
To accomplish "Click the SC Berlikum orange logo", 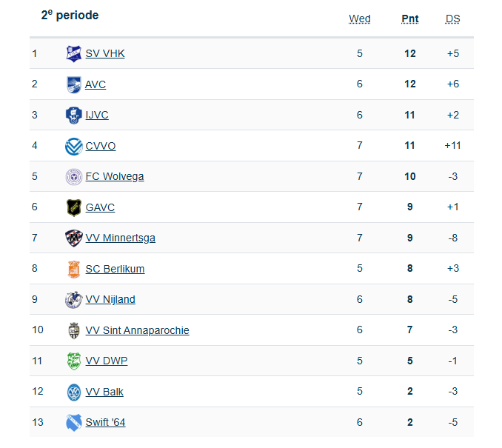I will pos(73,269).
